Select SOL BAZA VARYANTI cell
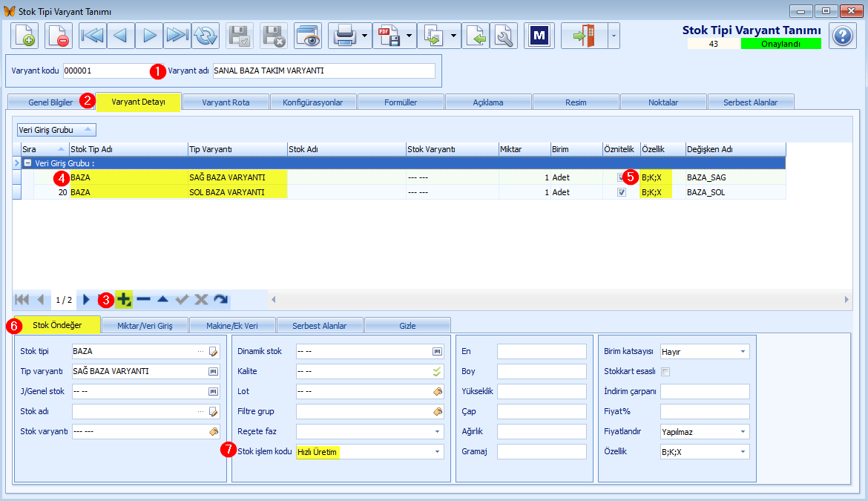The width and height of the screenshot is (868, 501). [237, 193]
